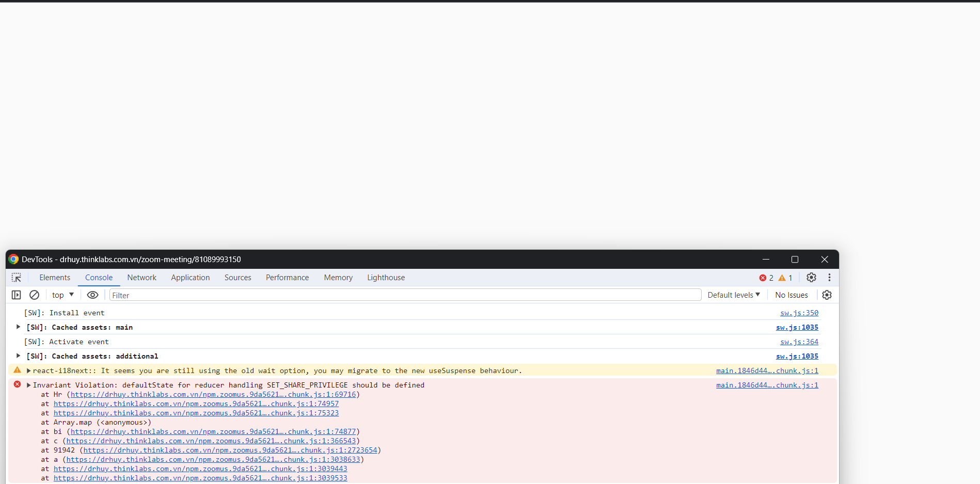Click the warning triangle icon on react-i18next row

pyautogui.click(x=17, y=370)
